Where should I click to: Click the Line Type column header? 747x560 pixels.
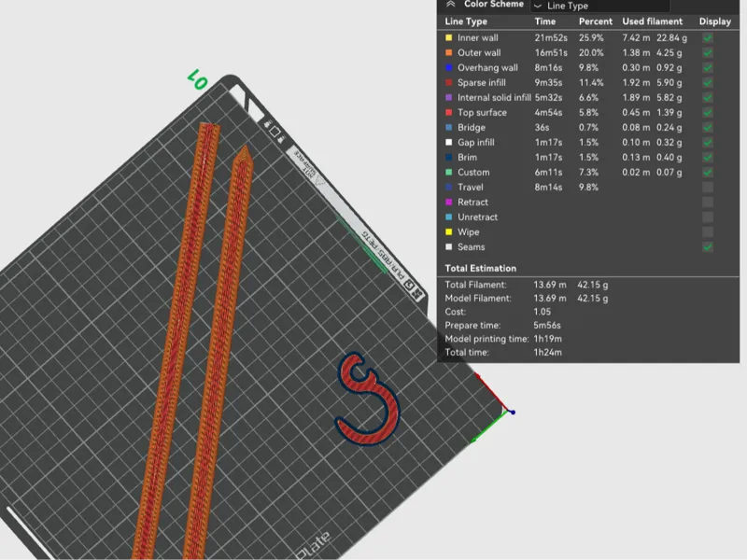(466, 21)
